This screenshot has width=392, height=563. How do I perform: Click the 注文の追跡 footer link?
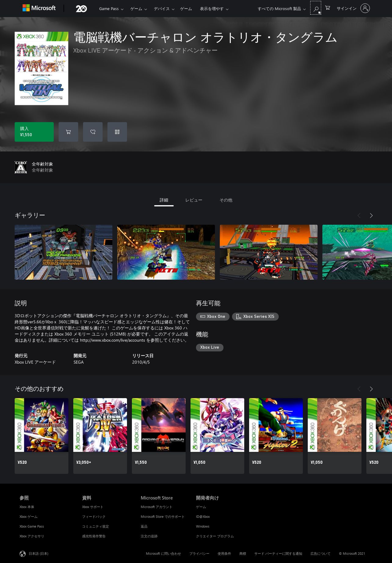(149, 536)
